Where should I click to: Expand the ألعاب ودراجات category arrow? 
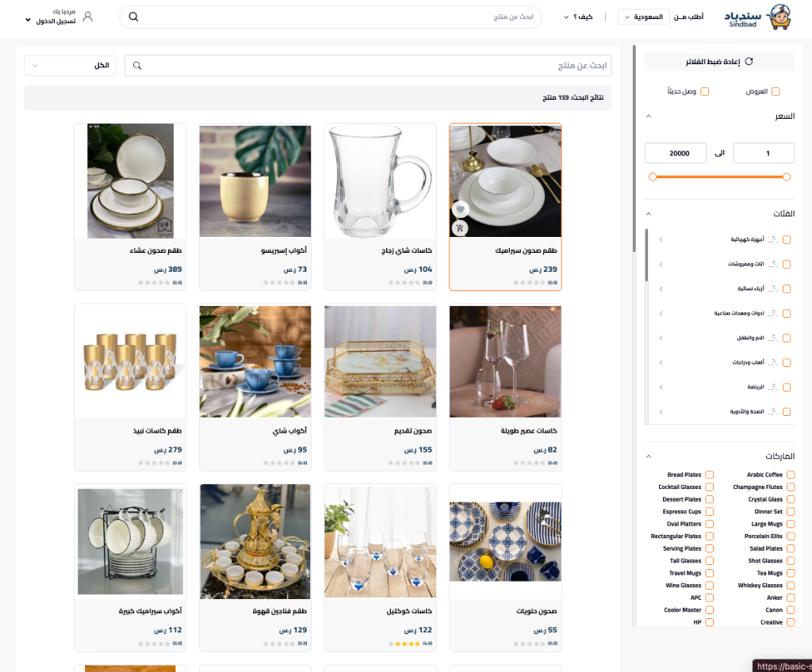pyautogui.click(x=661, y=362)
